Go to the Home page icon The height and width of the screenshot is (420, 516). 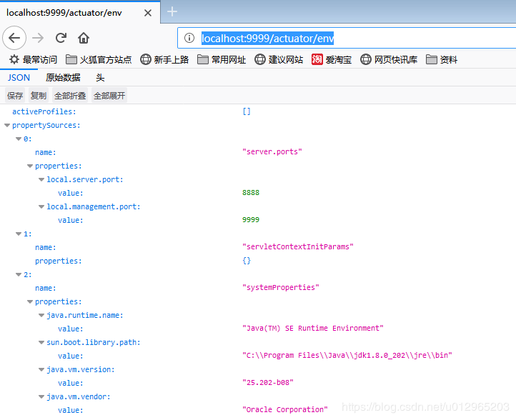tap(84, 38)
